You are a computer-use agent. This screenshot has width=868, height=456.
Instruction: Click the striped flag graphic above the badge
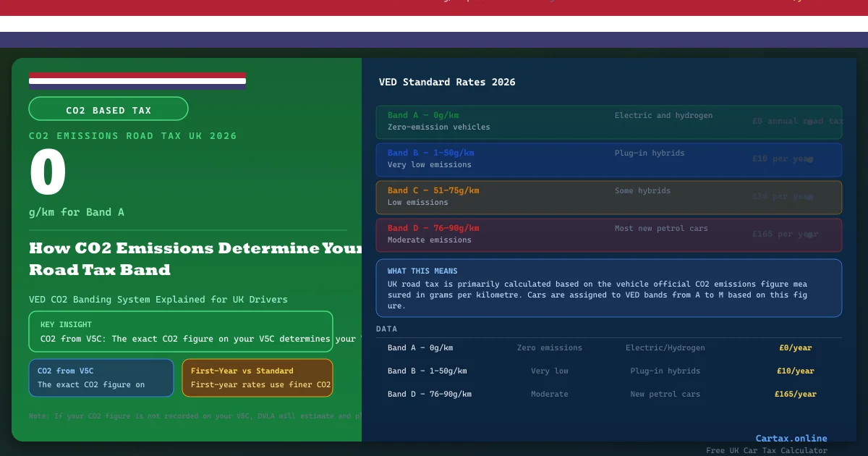[x=137, y=80]
